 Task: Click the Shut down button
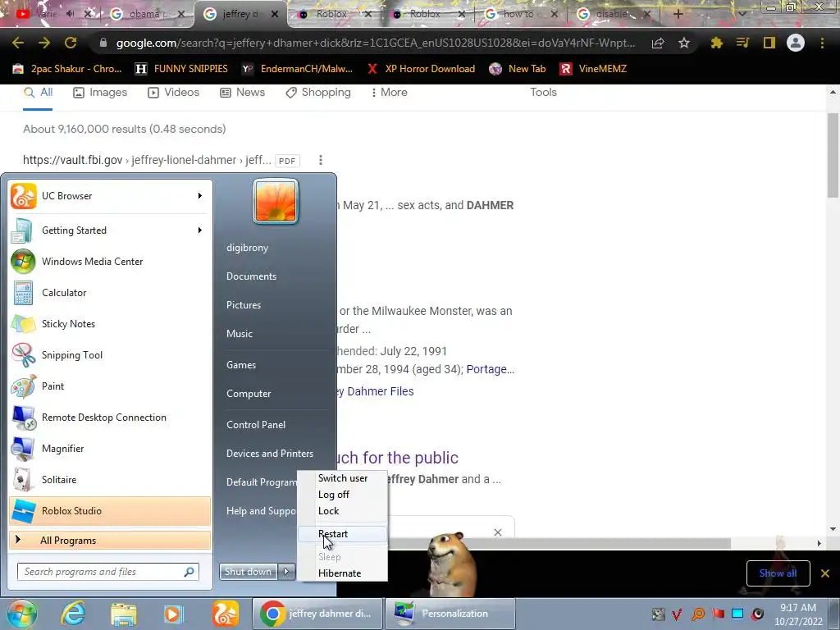coord(248,572)
